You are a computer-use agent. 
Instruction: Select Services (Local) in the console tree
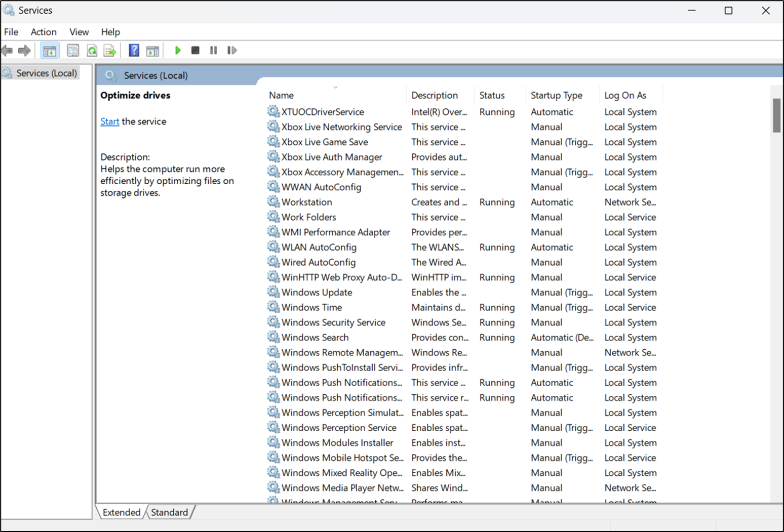(x=47, y=73)
